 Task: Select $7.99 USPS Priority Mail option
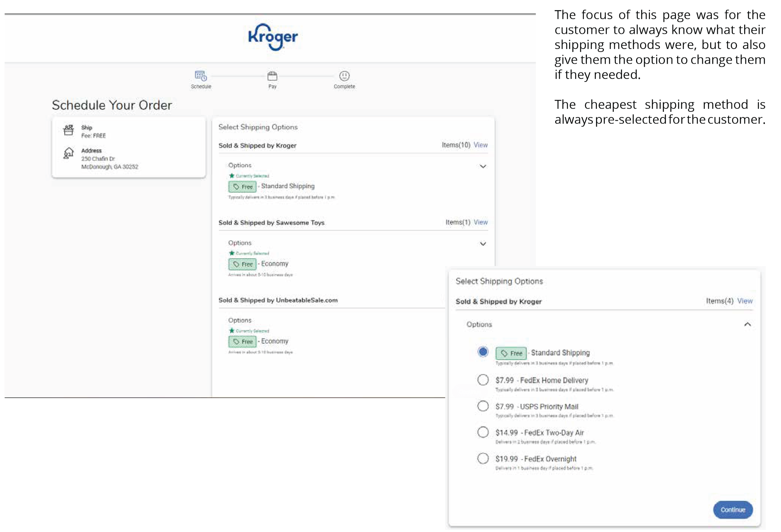[483, 406]
